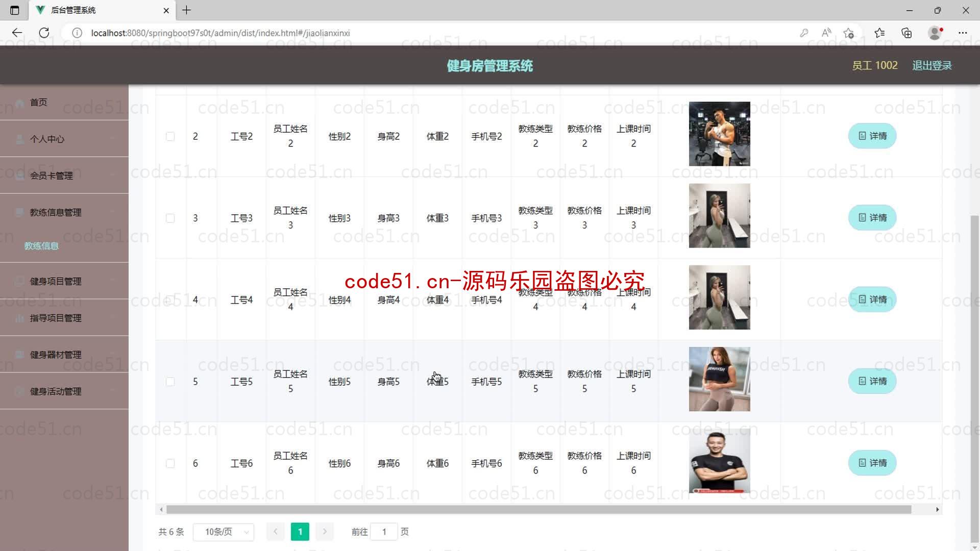980x551 pixels.
Task: Input page number in 前往 field
Action: pos(384,532)
